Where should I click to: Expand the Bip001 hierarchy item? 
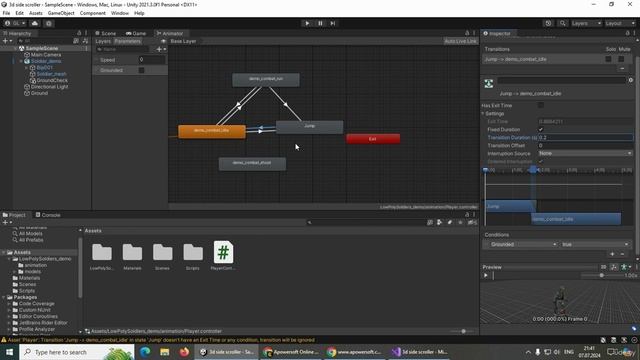click(27, 68)
